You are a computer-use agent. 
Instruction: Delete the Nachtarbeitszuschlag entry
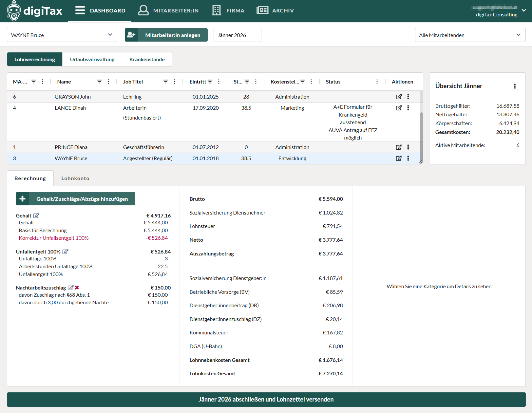(x=77, y=288)
